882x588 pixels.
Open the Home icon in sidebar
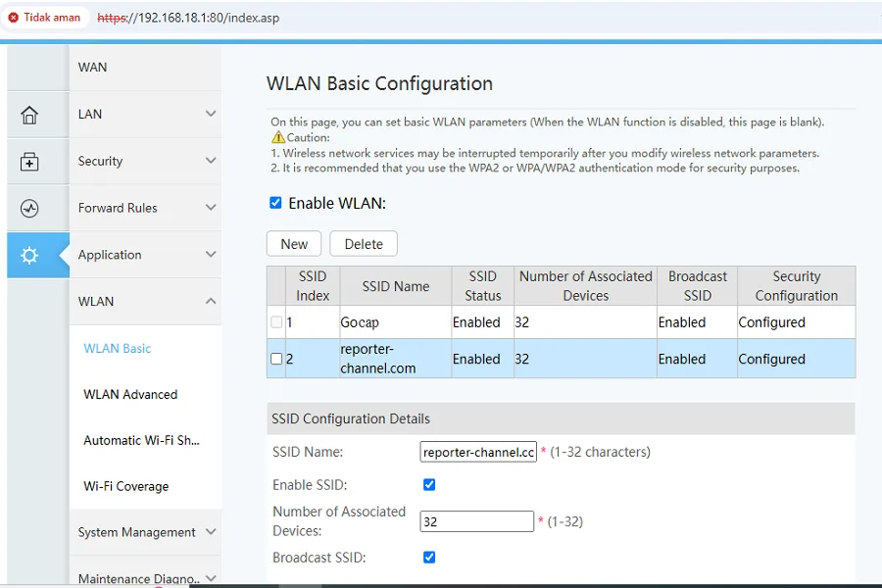(x=29, y=115)
